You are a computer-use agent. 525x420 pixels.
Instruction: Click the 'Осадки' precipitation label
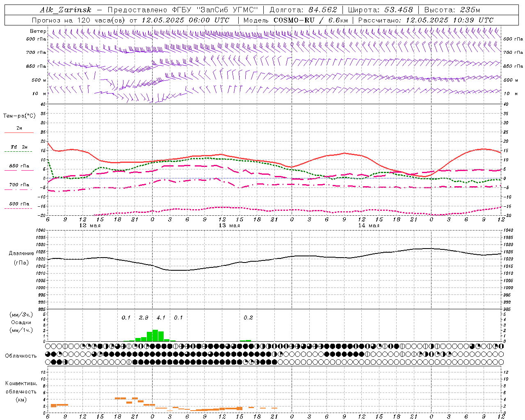pos(21,322)
